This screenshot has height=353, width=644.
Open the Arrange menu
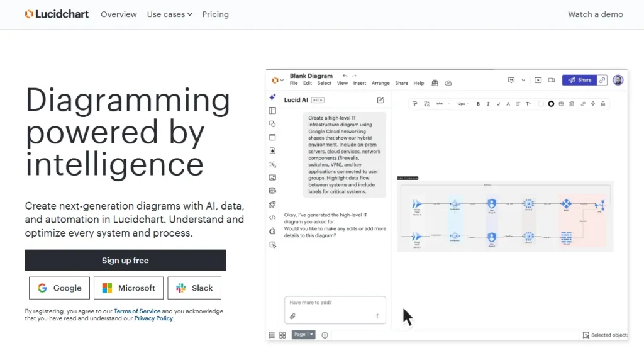pos(380,83)
